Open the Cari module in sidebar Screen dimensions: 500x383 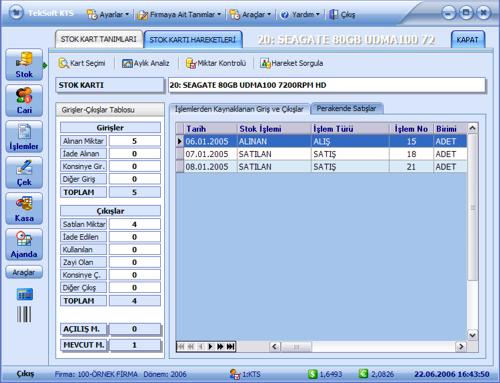point(24,100)
